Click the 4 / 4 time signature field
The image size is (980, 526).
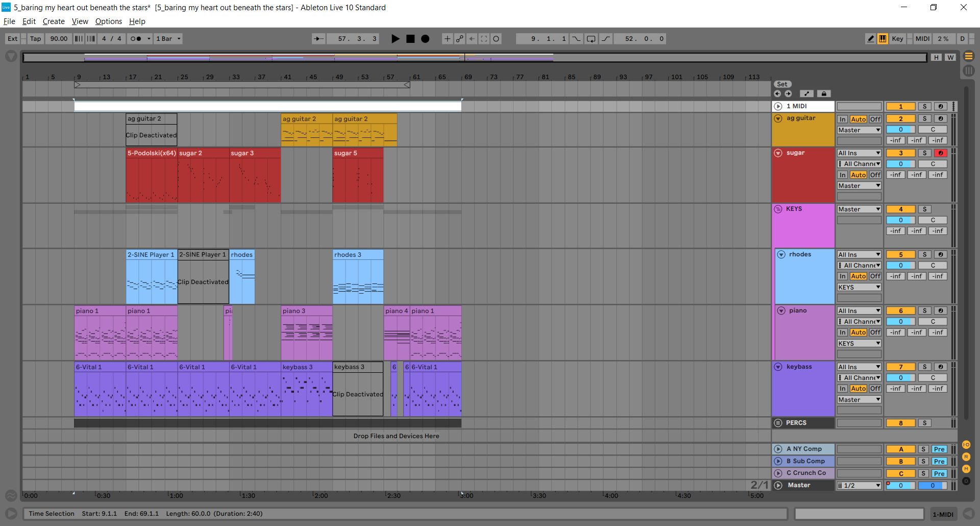point(112,39)
